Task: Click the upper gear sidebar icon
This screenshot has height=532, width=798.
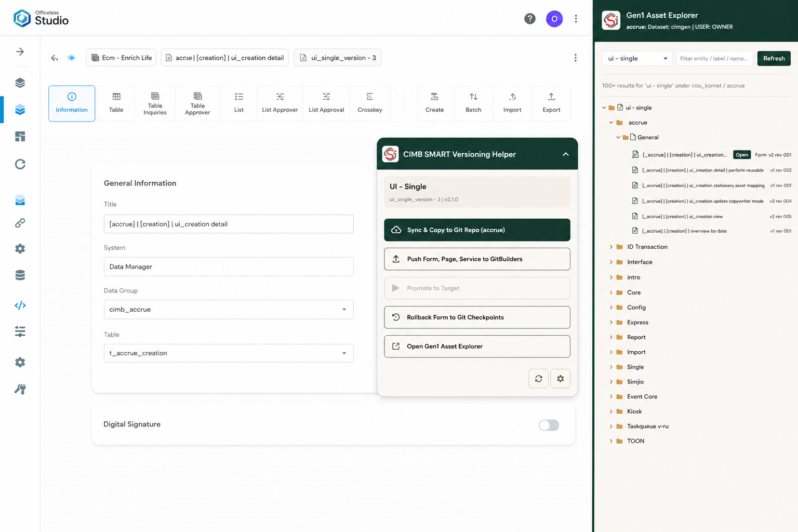Action: 20,248
